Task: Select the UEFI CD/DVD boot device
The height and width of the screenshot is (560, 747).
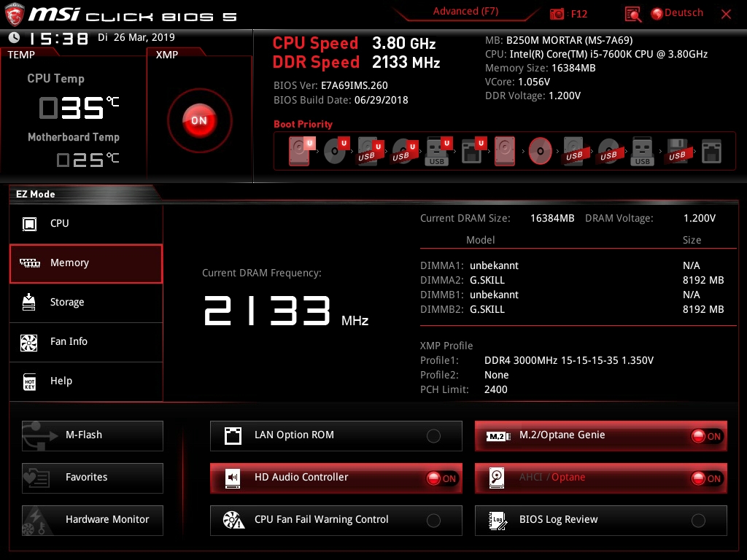Action: [336, 151]
